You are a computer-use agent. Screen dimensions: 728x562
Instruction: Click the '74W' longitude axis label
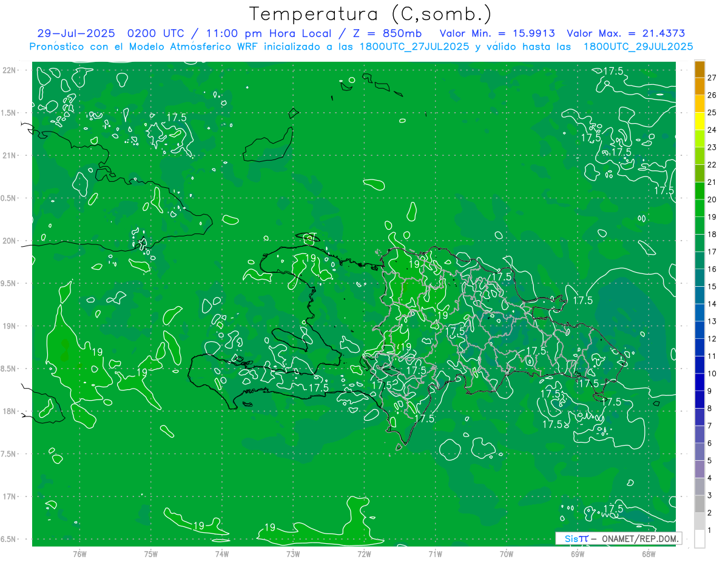point(221,554)
